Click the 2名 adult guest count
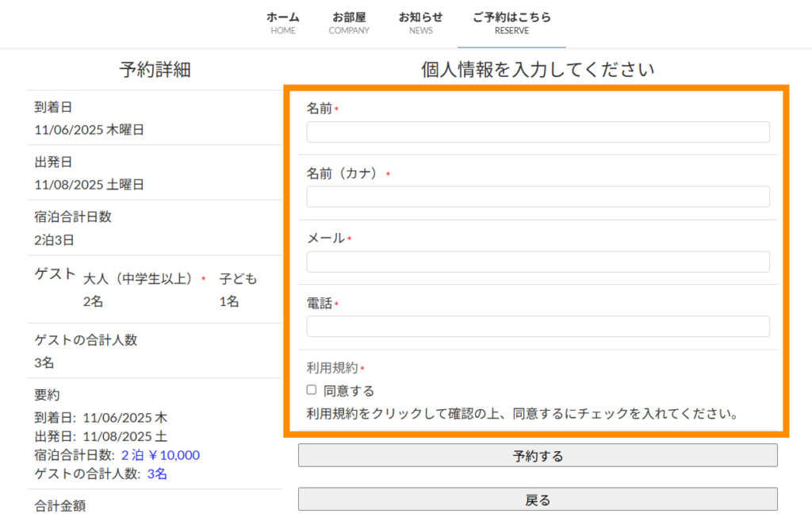The image size is (812, 521). click(93, 301)
